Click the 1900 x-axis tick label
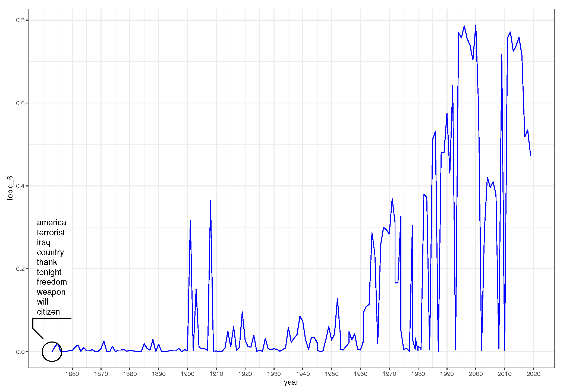 (187, 374)
